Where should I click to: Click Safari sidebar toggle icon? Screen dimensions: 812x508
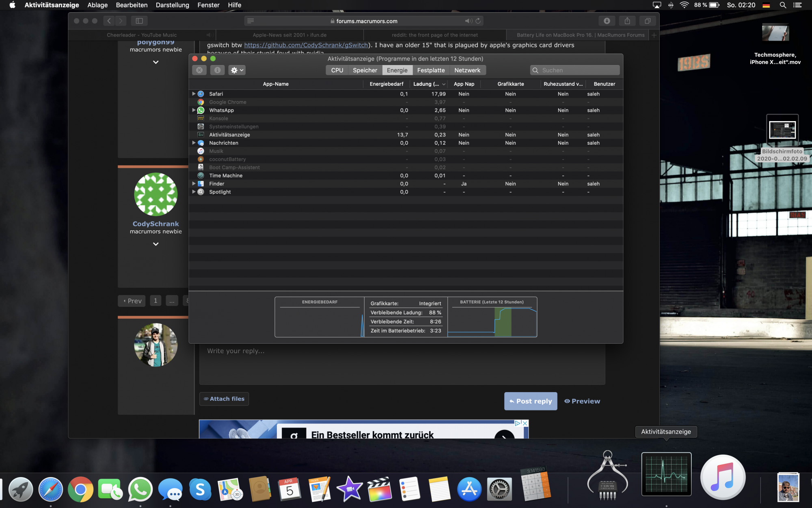click(x=139, y=21)
